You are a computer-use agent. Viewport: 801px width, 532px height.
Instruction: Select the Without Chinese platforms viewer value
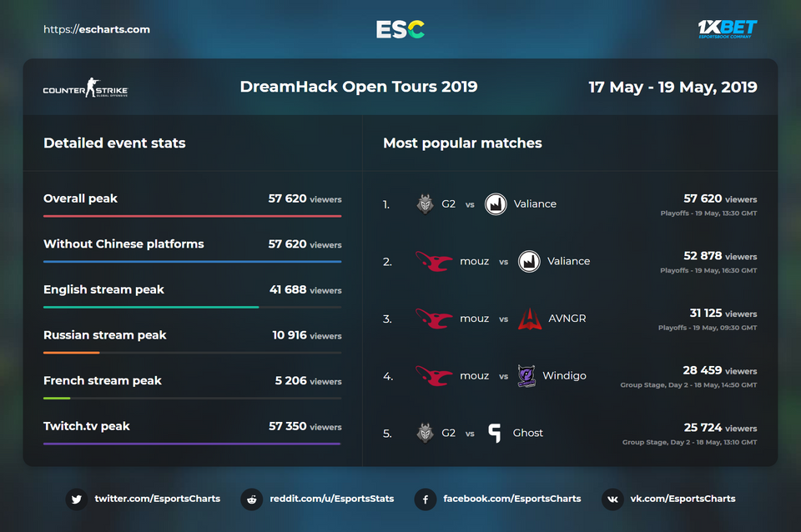(x=305, y=244)
